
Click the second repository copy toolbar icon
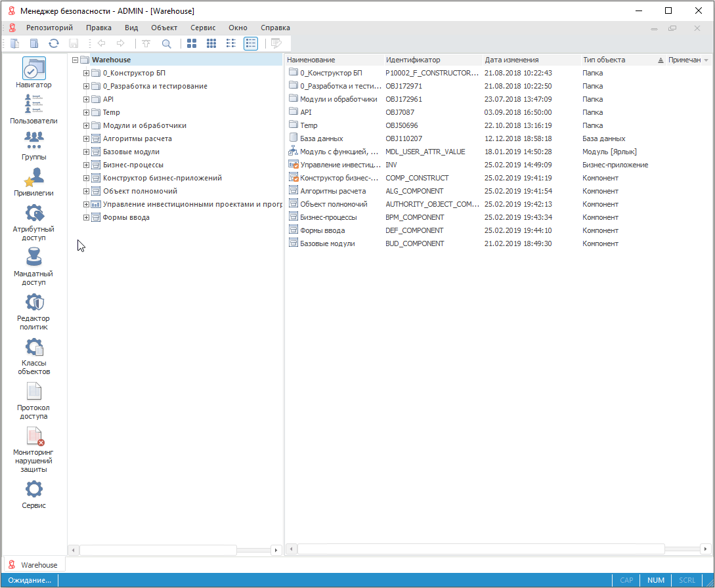[x=34, y=43]
